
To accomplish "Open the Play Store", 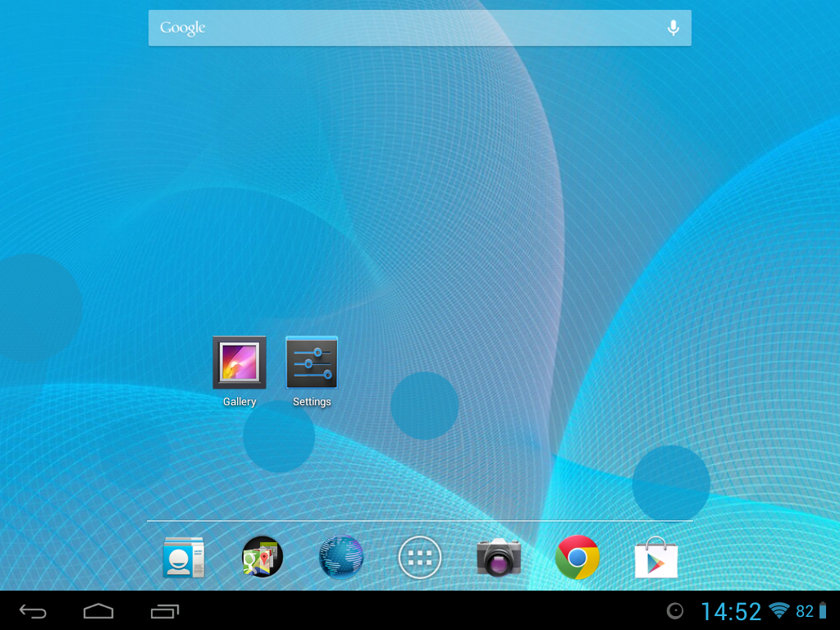I will 656,557.
